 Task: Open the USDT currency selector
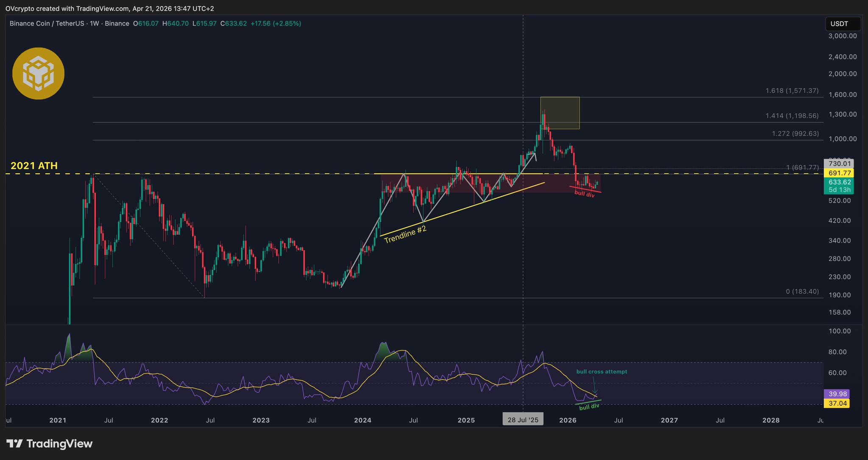[842, 24]
